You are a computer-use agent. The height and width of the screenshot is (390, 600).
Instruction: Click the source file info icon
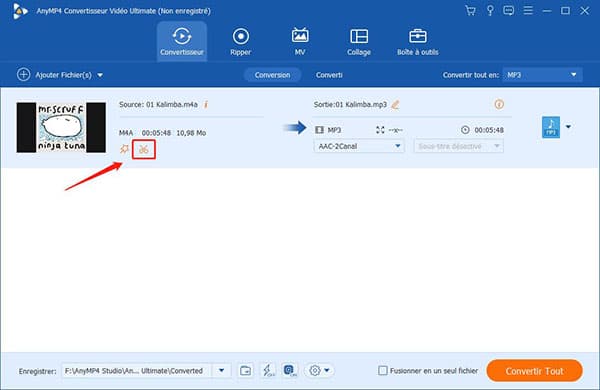click(206, 104)
